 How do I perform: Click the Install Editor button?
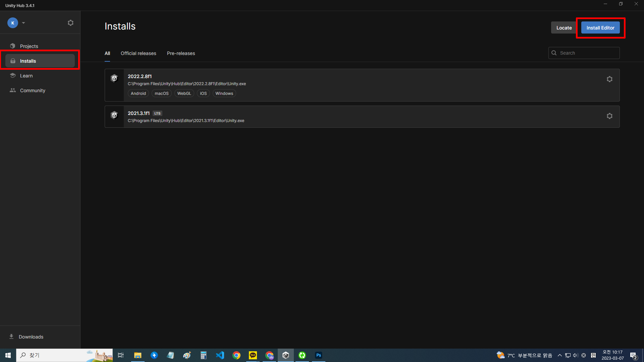click(x=600, y=28)
